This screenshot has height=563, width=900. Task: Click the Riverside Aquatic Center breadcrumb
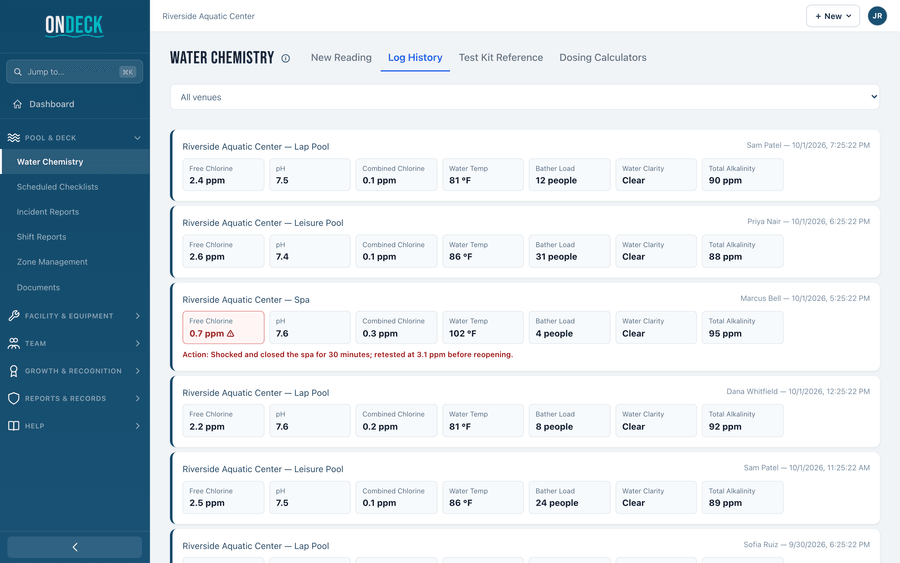click(x=208, y=16)
